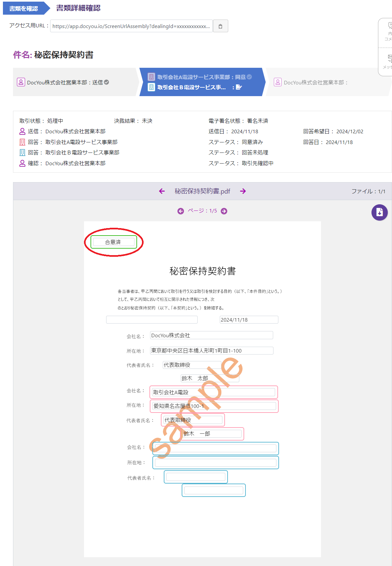The width and height of the screenshot is (392, 566).
Task: Click the first 代表取締役 title field
Action: (192, 365)
